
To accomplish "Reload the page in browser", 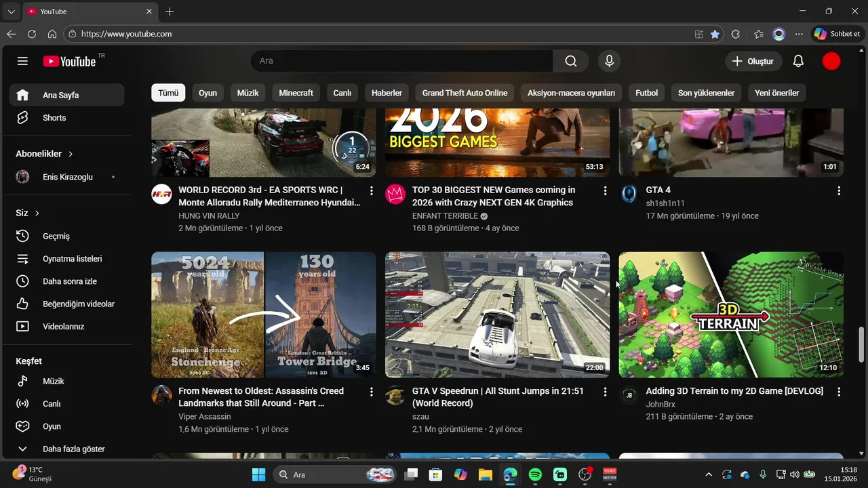I will 32,34.
